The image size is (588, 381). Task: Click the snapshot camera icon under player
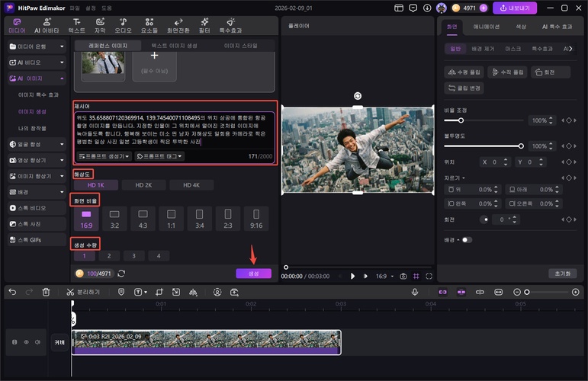tap(403, 276)
